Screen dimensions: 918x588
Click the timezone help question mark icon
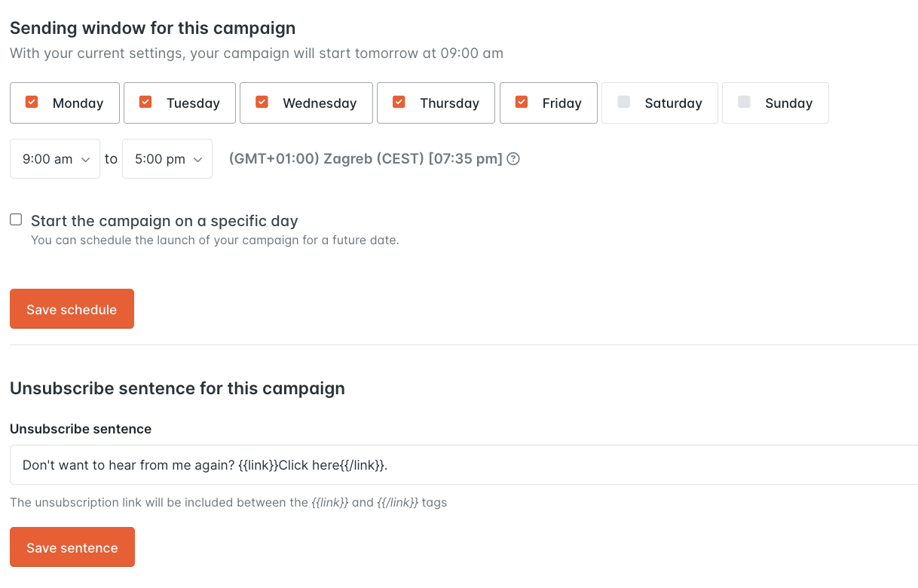click(x=513, y=158)
